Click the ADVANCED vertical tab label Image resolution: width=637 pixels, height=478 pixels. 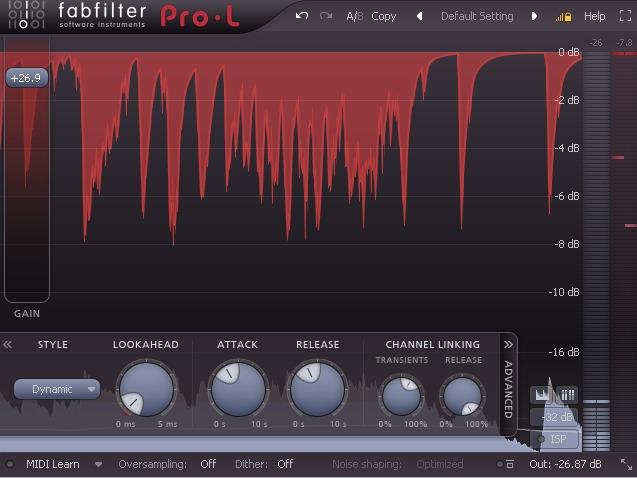[x=508, y=389]
